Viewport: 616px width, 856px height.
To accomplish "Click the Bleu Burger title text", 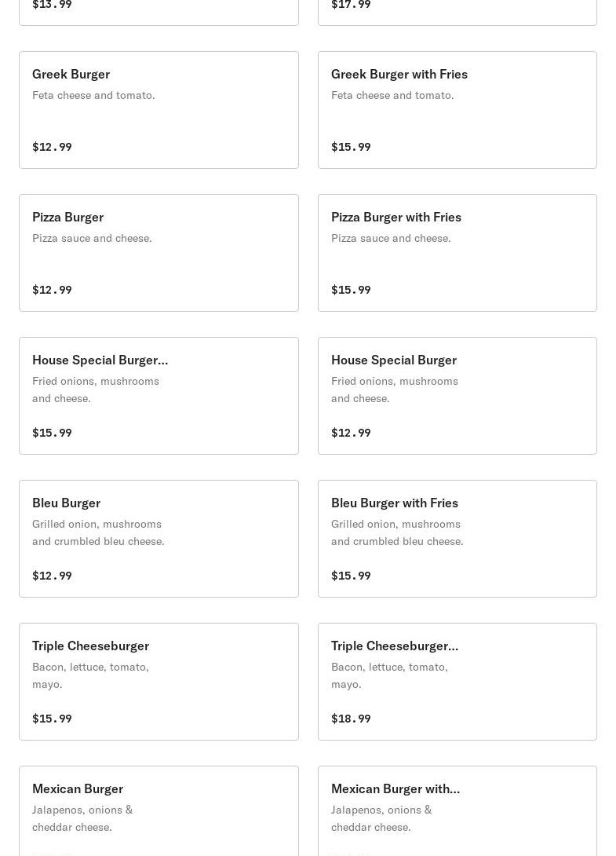I will click(x=66, y=503).
